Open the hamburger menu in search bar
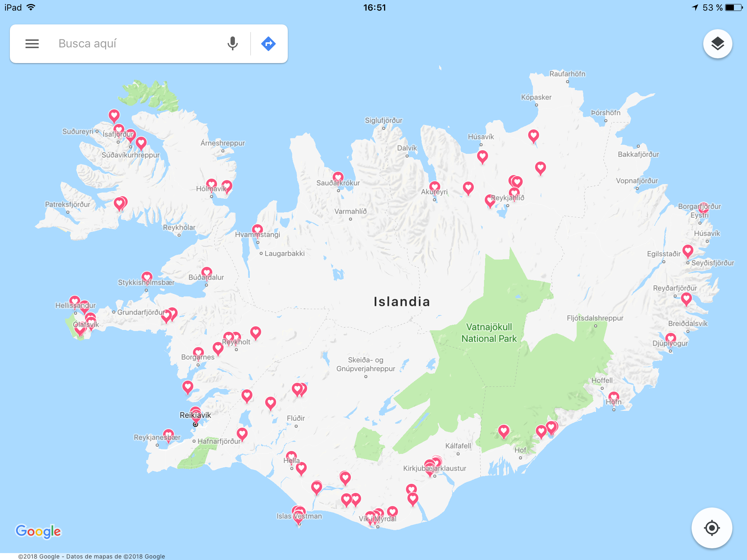The width and height of the screenshot is (747, 560). [x=32, y=44]
